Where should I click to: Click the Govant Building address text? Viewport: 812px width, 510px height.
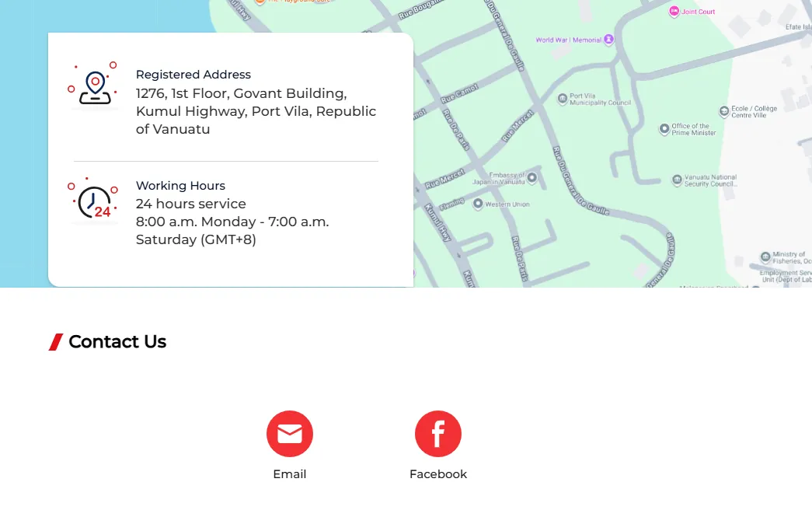tap(256, 111)
